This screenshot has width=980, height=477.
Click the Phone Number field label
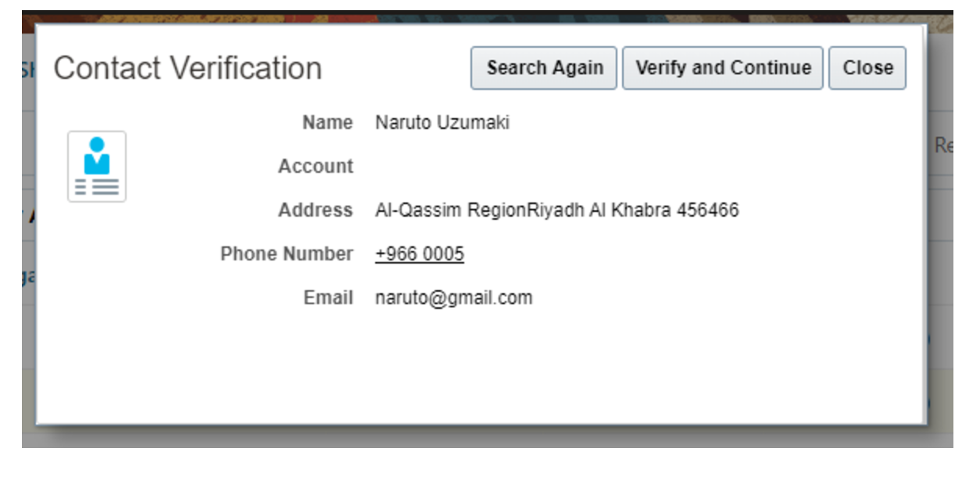pos(287,254)
